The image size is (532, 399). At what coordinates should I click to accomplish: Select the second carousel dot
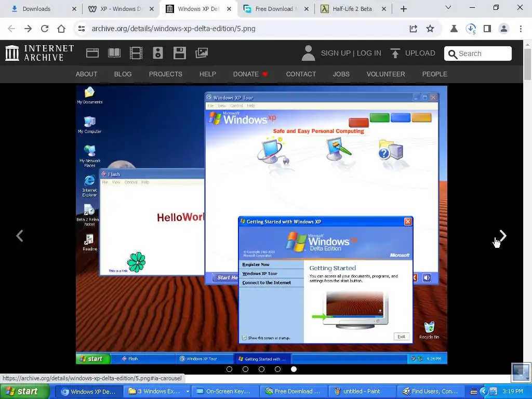click(x=245, y=369)
